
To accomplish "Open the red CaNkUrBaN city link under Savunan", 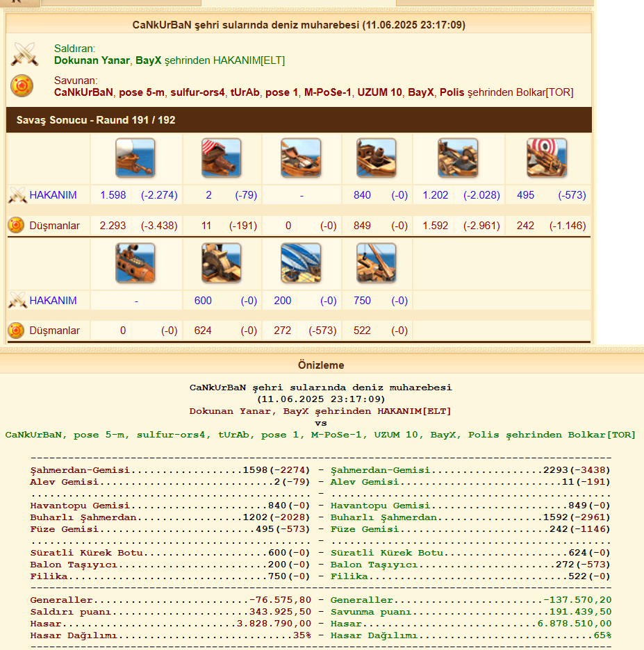I will [83, 92].
